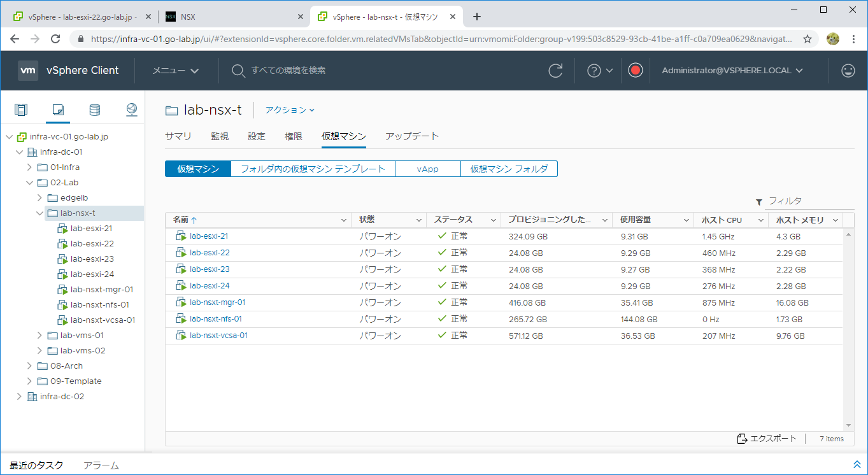
Task: Select the vApp view button
Action: (x=428, y=169)
